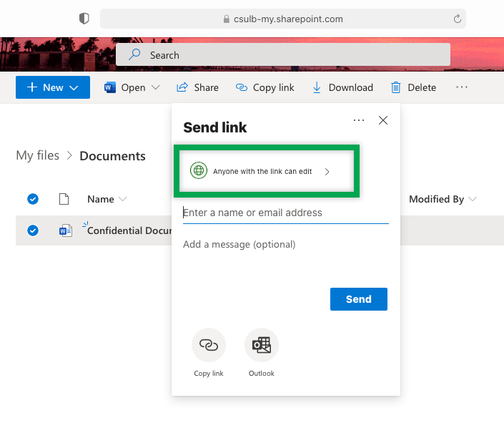Click the Documents breadcrumb
This screenshot has width=504, height=423.
[x=112, y=156]
